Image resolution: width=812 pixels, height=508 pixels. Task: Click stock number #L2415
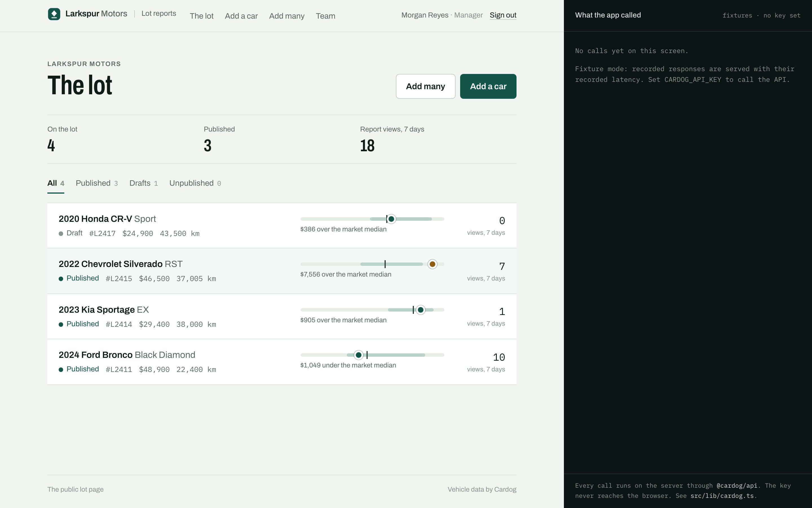[119, 279]
